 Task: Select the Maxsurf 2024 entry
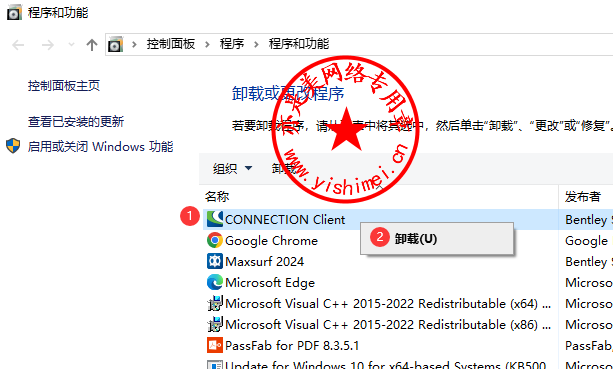265,262
